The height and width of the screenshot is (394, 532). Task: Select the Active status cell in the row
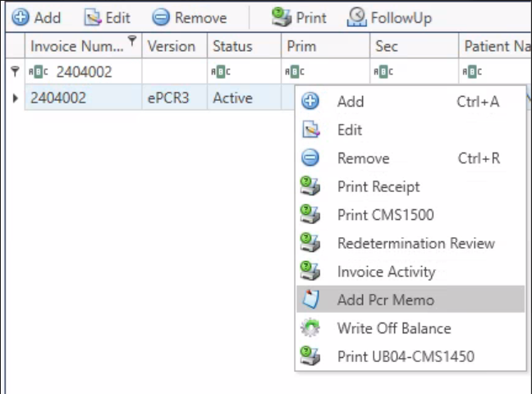coord(232,98)
